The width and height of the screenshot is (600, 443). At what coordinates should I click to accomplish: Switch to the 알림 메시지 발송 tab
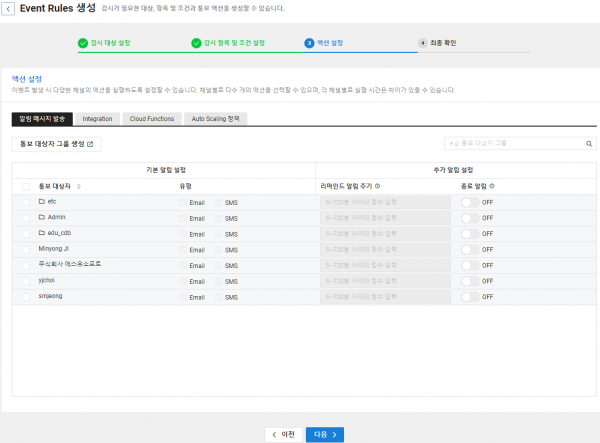(x=42, y=119)
